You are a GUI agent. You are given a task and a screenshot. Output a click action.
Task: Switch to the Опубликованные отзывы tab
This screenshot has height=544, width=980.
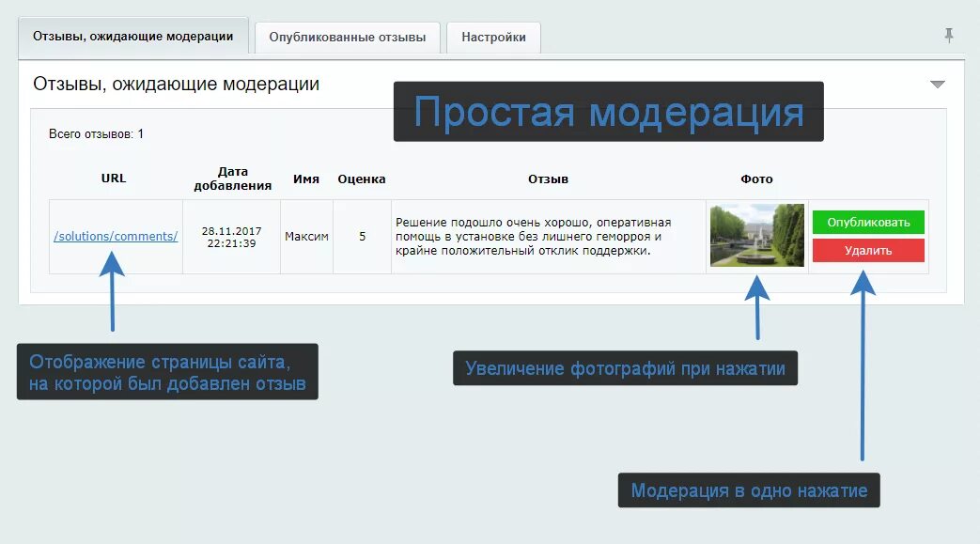(349, 38)
